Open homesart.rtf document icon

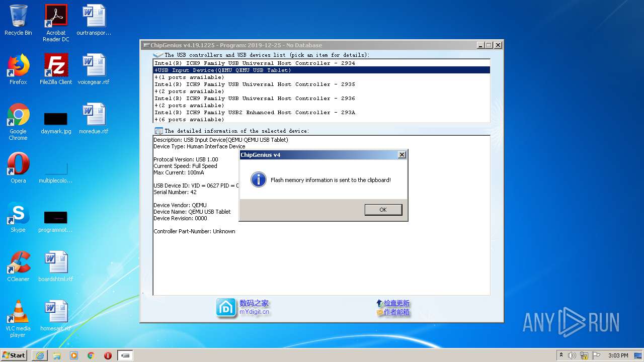(x=56, y=316)
